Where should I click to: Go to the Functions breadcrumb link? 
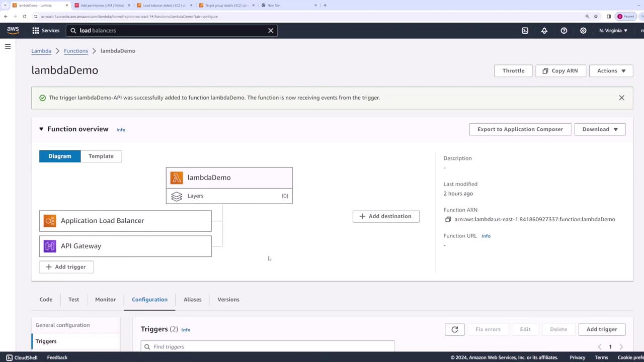tap(76, 51)
